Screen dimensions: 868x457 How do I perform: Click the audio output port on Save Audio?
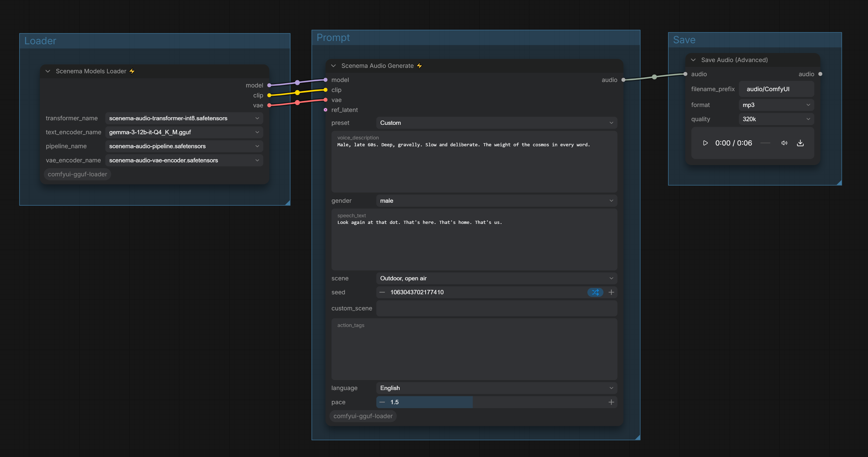pyautogui.click(x=820, y=74)
